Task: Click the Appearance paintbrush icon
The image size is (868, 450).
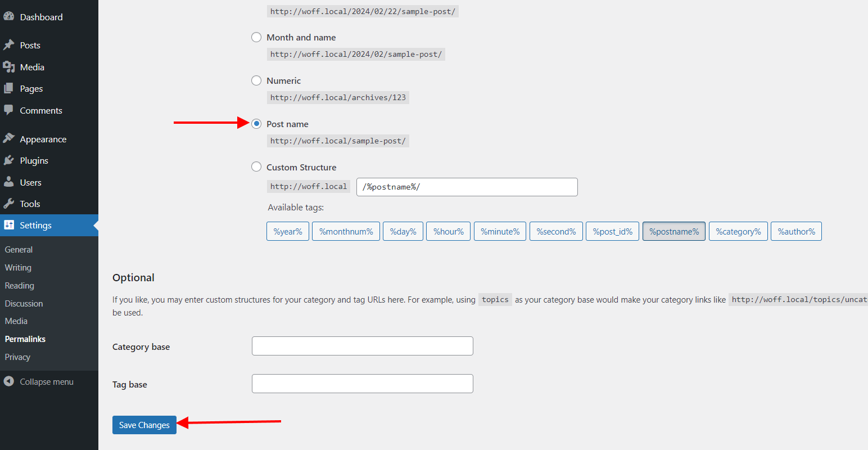Action: (x=8, y=139)
